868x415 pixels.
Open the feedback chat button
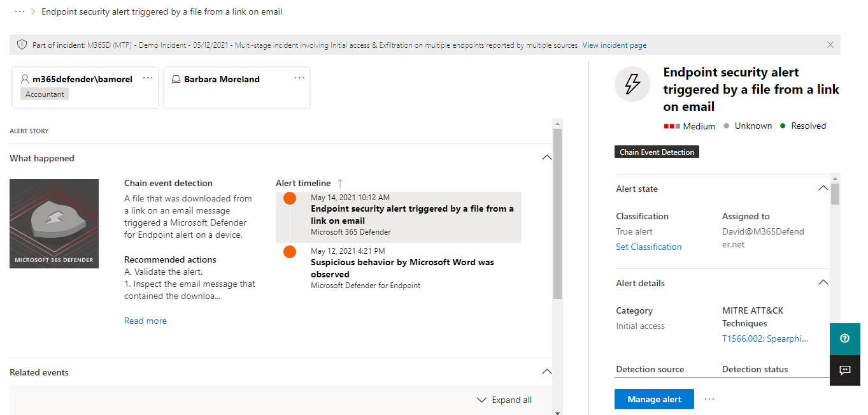[845, 370]
